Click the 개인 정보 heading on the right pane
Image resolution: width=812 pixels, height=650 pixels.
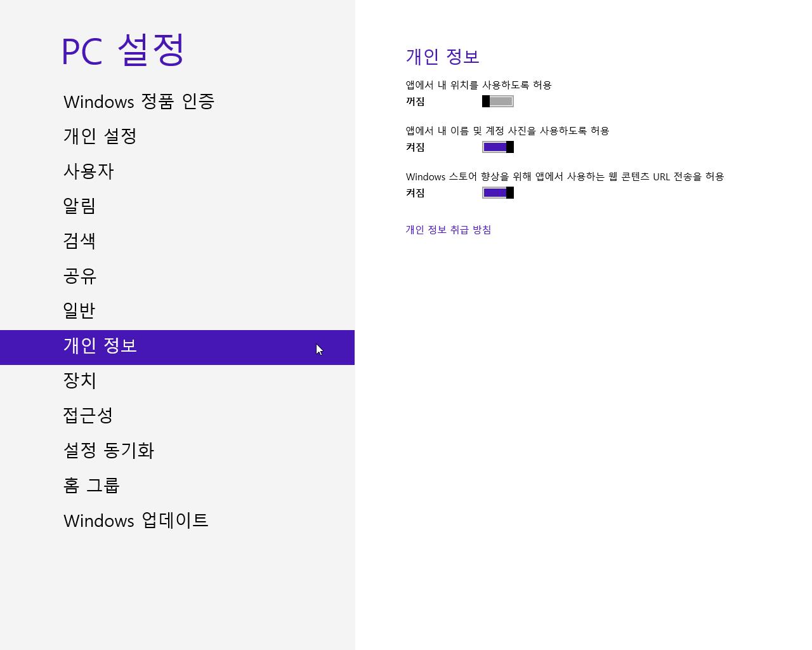[443, 56]
